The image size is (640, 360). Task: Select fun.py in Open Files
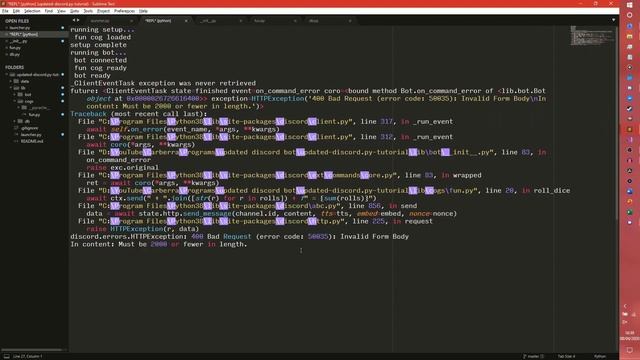pos(34,47)
